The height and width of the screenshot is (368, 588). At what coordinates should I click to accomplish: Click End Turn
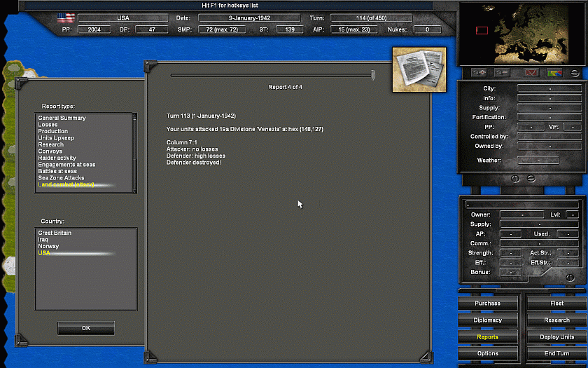pos(557,354)
